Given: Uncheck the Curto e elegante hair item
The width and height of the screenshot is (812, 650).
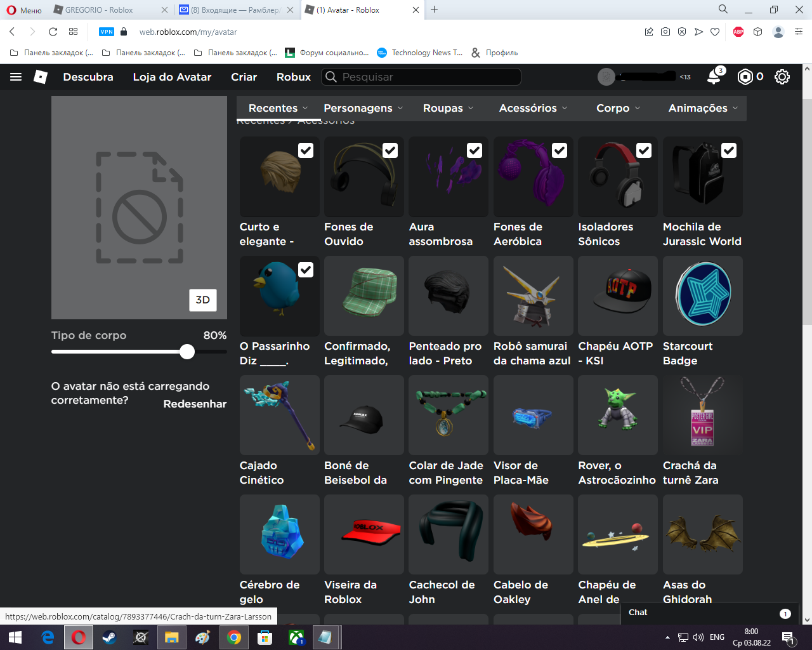Looking at the screenshot, I should click(x=306, y=150).
